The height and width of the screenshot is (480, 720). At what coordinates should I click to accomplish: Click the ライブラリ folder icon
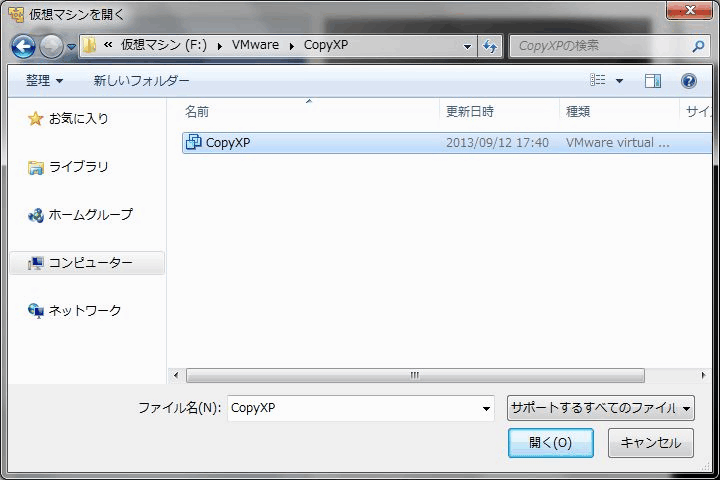pos(35,168)
